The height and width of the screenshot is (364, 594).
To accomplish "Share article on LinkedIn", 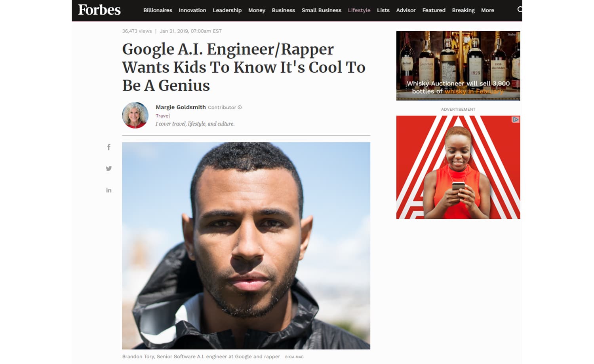I will [109, 190].
